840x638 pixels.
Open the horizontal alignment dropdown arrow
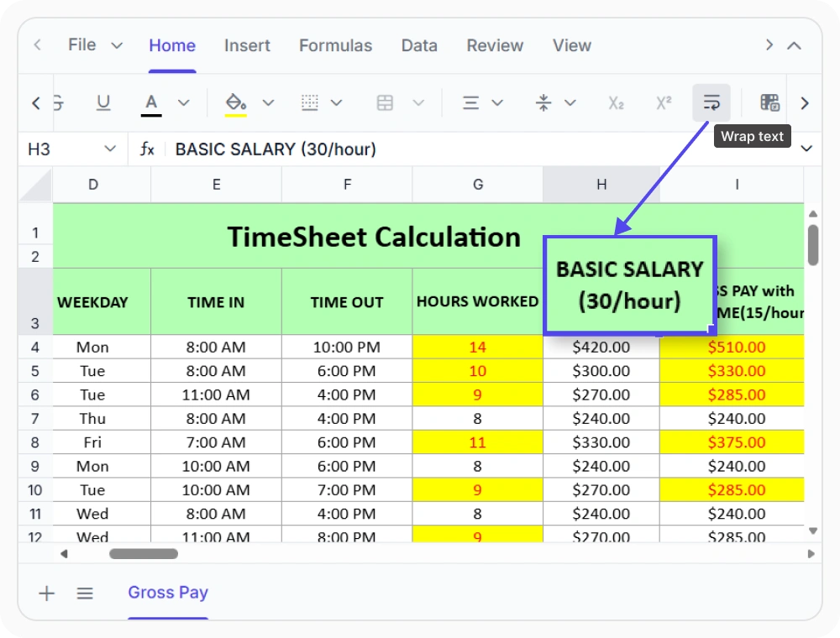(x=497, y=102)
